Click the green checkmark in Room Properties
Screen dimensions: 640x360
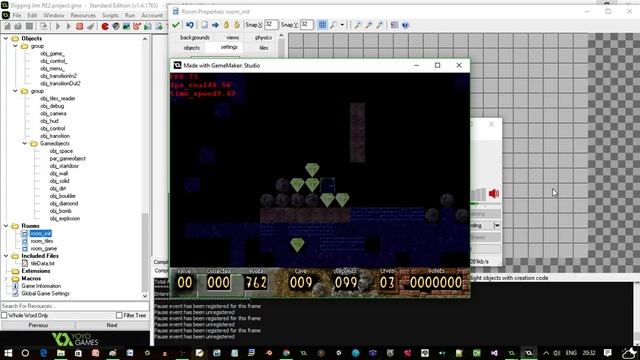tap(176, 25)
